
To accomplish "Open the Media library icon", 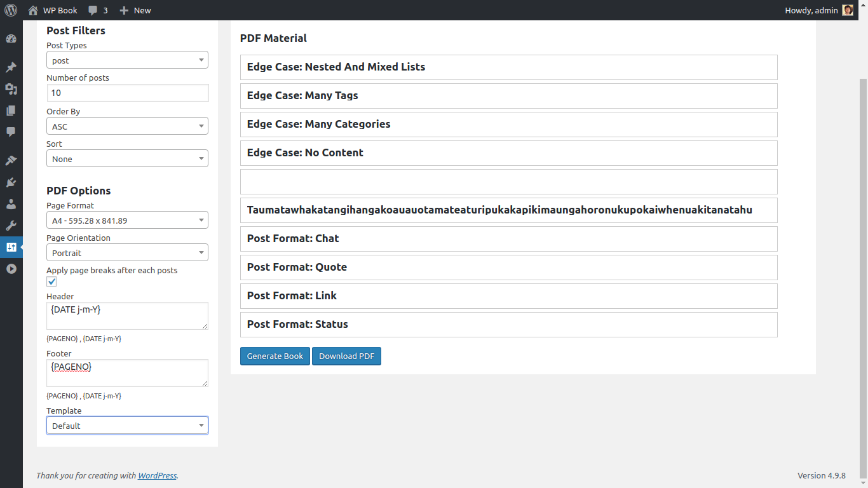I will pos(11,89).
